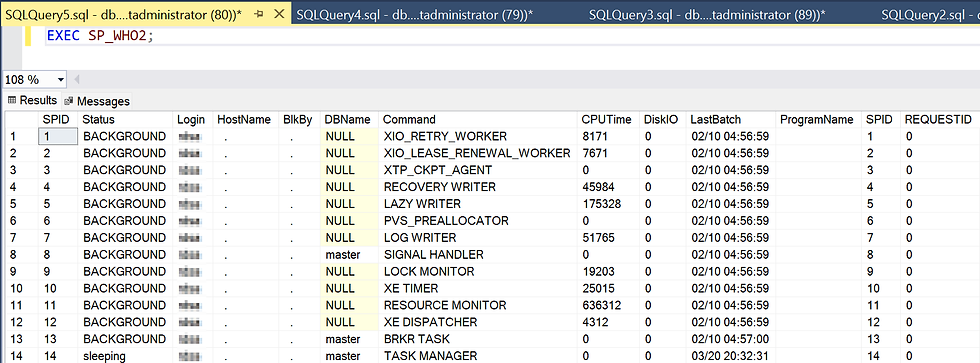Screen dimensions: 980x363
Task: Switch to the SQLQuery4.sql tab
Action: click(x=414, y=14)
